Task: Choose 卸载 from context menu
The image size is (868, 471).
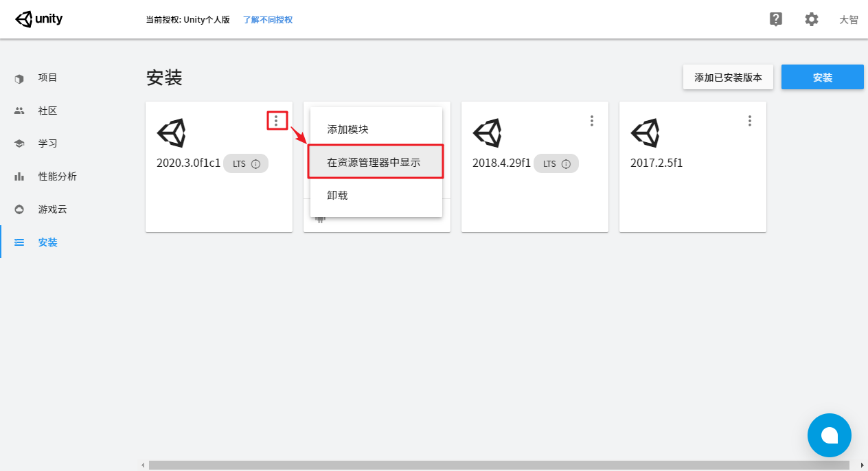Action: (376, 195)
